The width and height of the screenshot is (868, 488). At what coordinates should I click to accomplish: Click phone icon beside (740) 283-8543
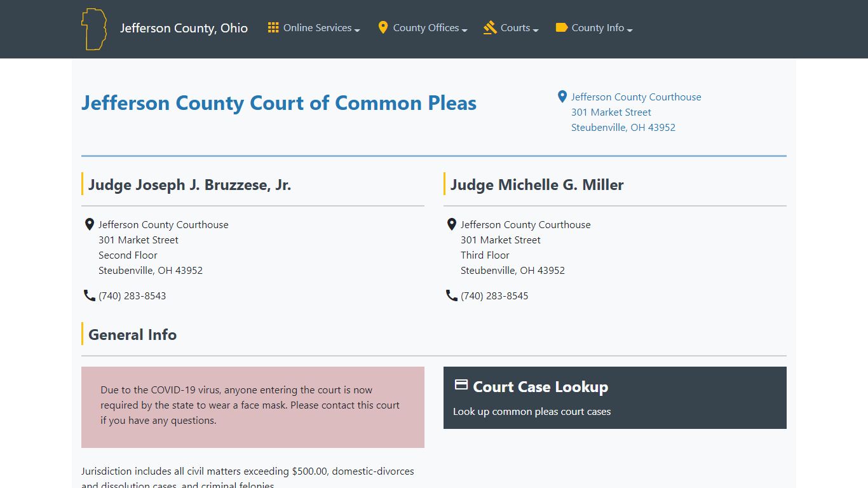(x=90, y=295)
